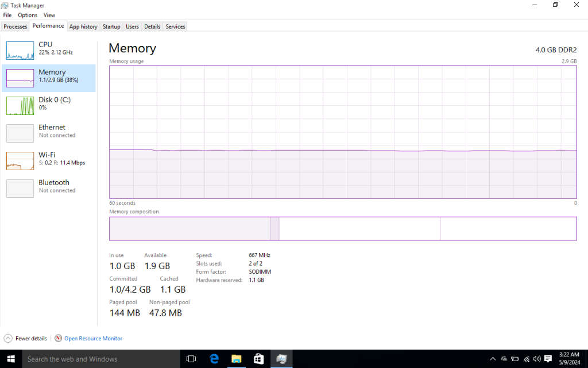Collapse view with Fewer details
The height and width of the screenshot is (368, 588).
click(25, 338)
